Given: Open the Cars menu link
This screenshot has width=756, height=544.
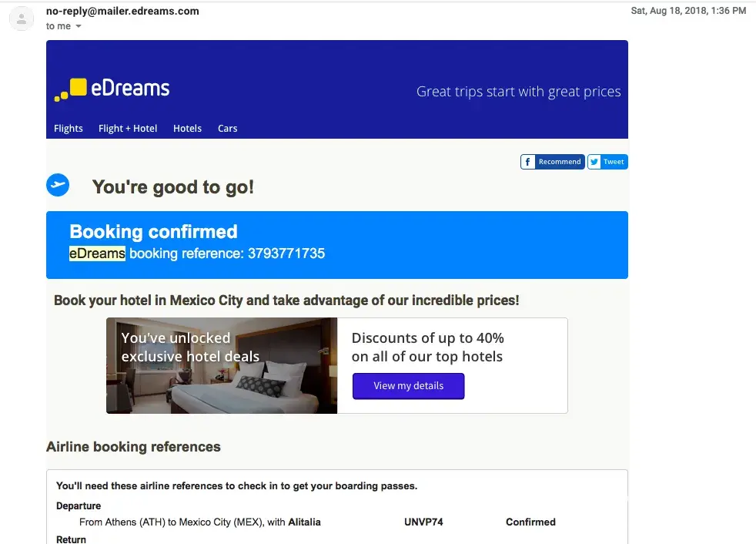Looking at the screenshot, I should click(228, 129).
